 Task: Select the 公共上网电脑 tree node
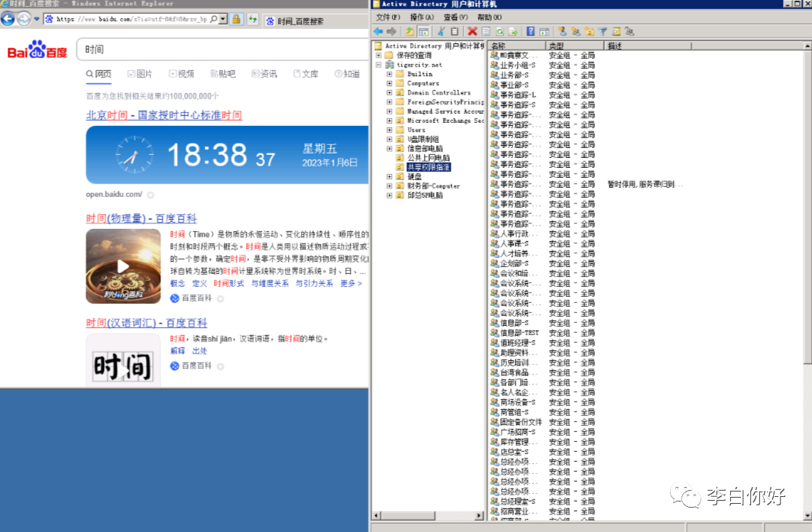coord(429,158)
